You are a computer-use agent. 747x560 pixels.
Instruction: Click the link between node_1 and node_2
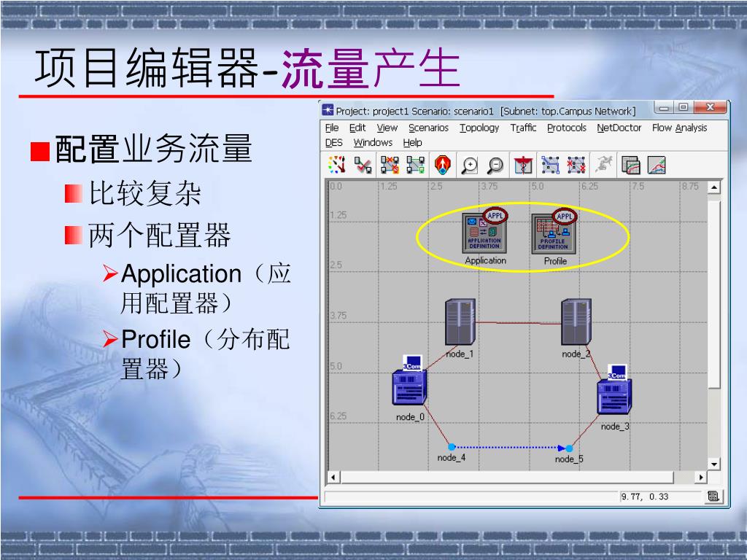tap(519, 323)
